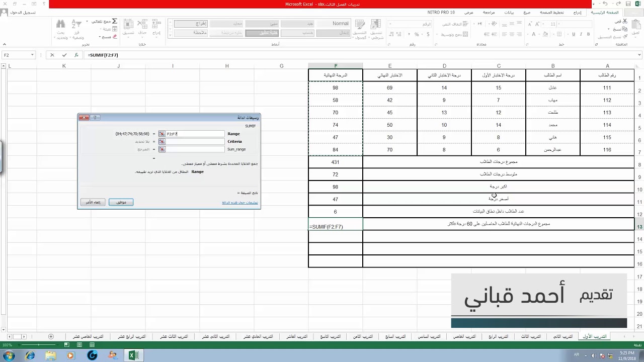Open help on this function link
The height and width of the screenshot is (362, 644).
(x=240, y=203)
